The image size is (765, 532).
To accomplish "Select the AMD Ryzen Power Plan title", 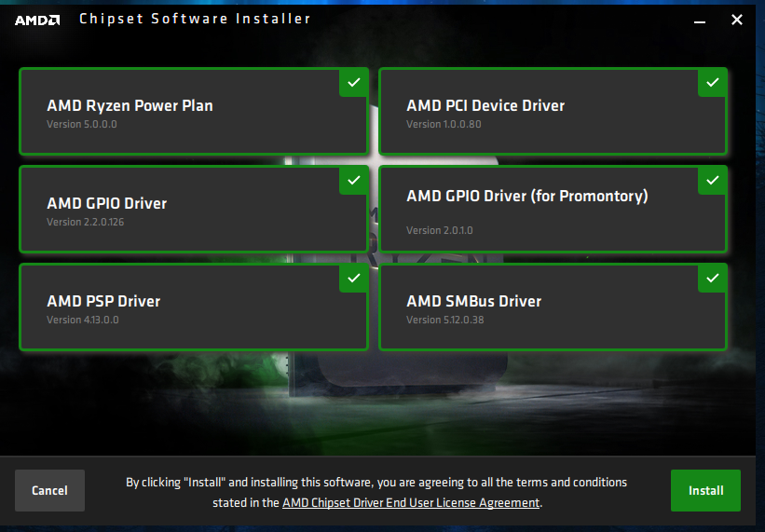I will (130, 105).
